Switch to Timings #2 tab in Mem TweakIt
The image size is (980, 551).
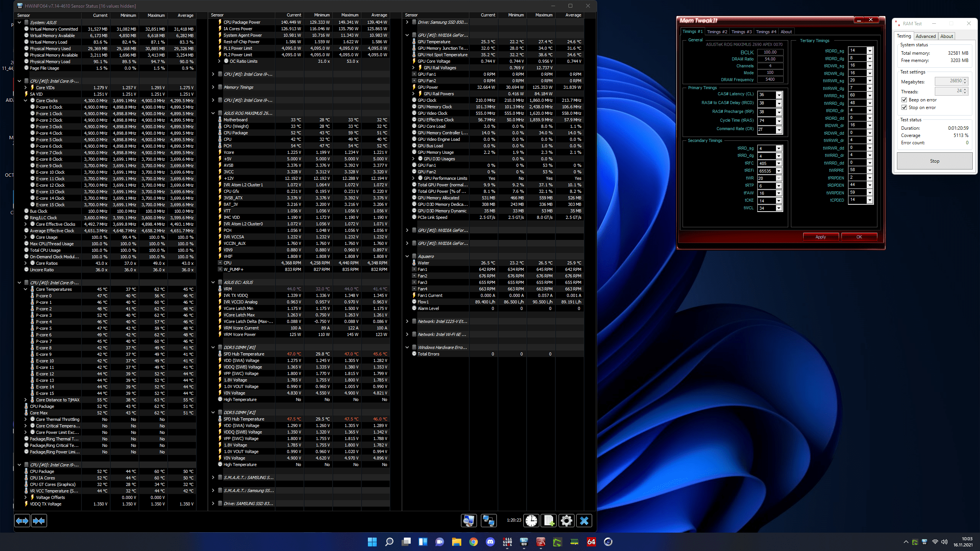717,32
